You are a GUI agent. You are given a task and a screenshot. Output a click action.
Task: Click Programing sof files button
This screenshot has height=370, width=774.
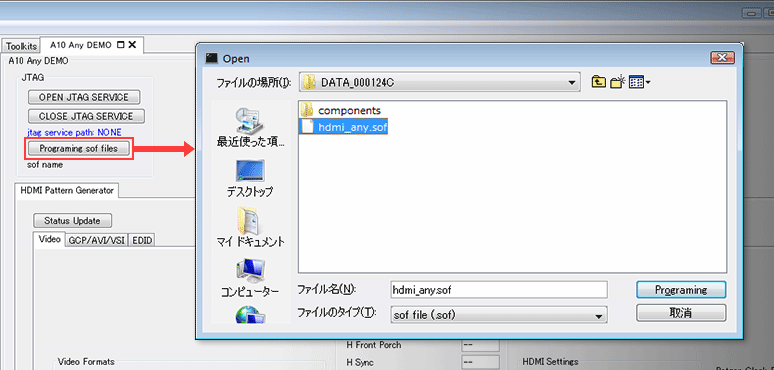79,148
